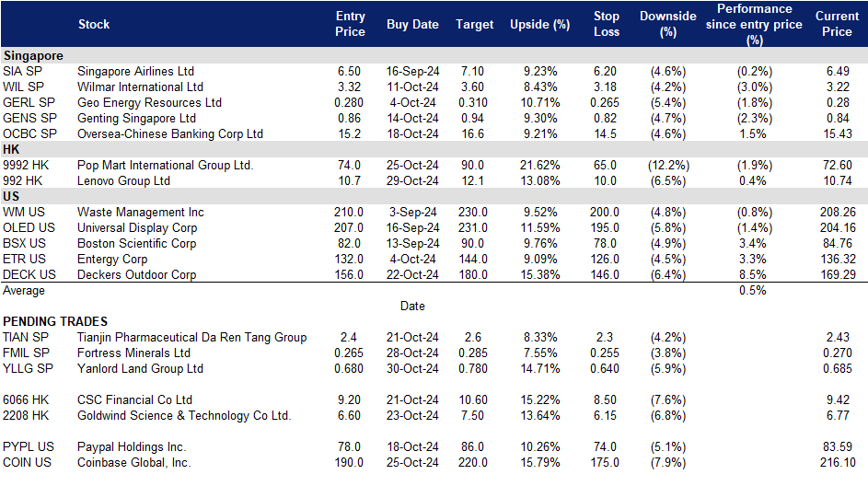This screenshot has width=868, height=486.
Task: Click the WIL SP ticker
Action: click(x=23, y=87)
